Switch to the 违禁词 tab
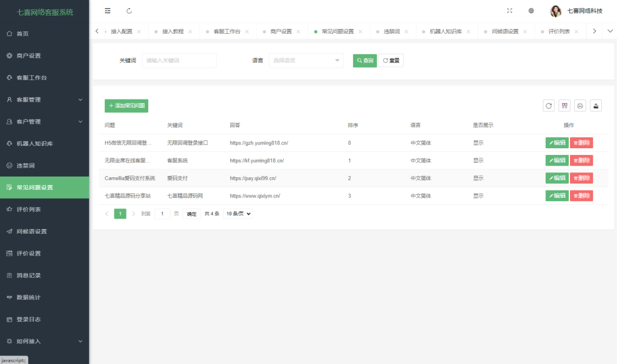The height and width of the screenshot is (364, 617). pos(393,30)
